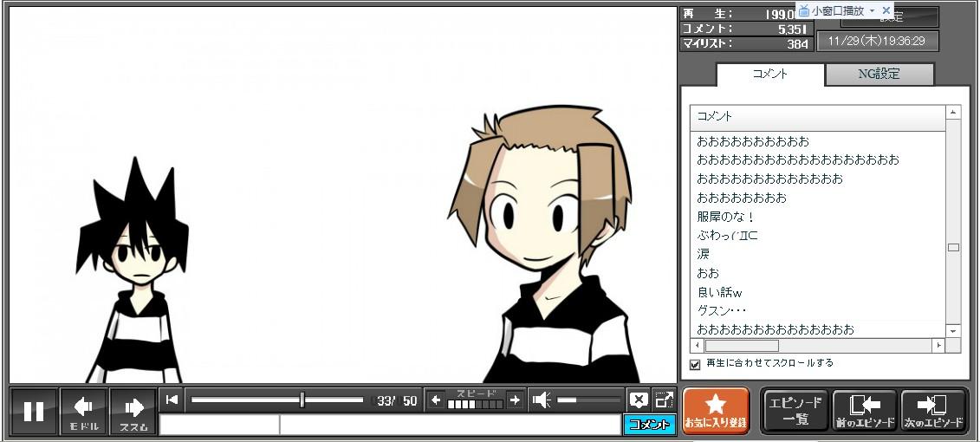Open the エピソード一覧 episode list
Image resolution: width=980 pixels, height=442 pixels.
pyautogui.click(x=795, y=411)
